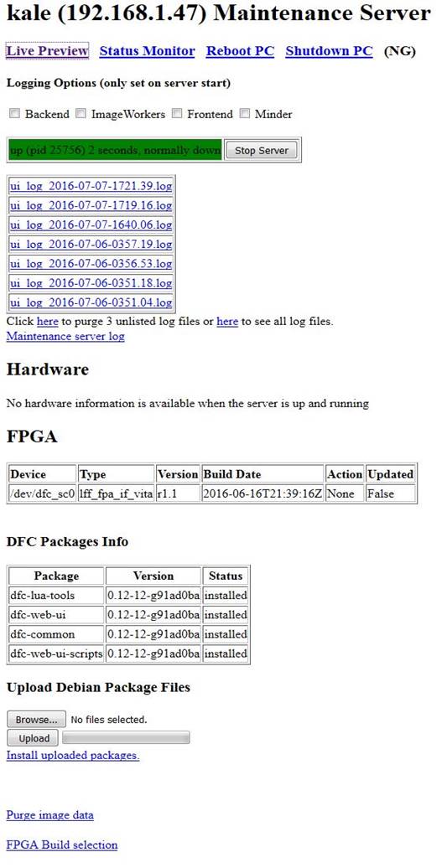Open the Status Monitor page
The width and height of the screenshot is (447, 868).
[147, 51]
